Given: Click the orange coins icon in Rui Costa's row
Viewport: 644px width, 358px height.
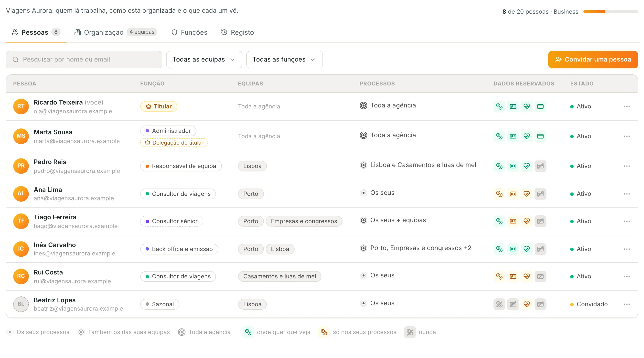Looking at the screenshot, I should click(499, 276).
